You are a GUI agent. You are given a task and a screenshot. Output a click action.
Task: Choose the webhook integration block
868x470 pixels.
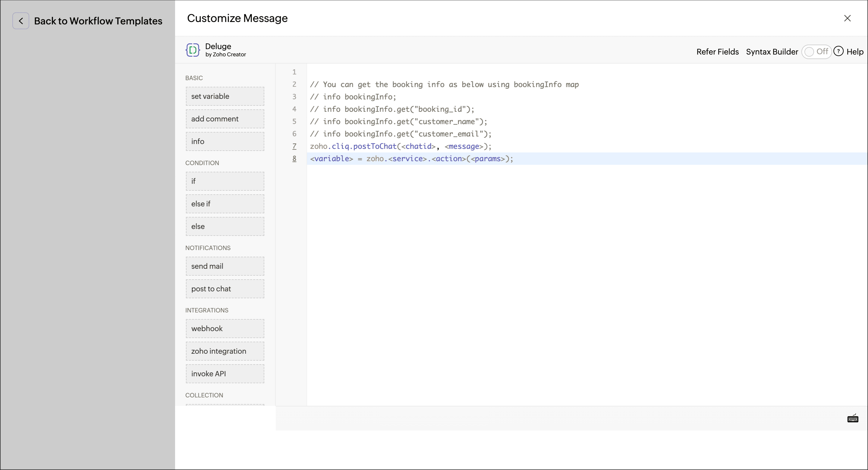point(225,328)
